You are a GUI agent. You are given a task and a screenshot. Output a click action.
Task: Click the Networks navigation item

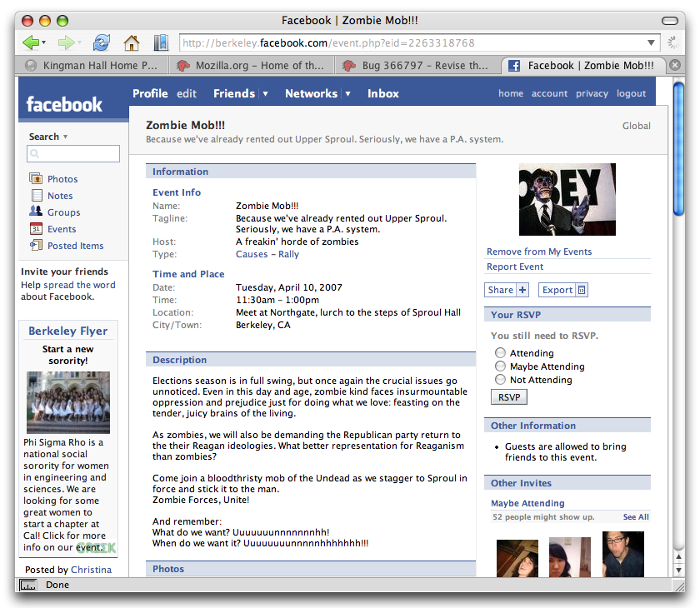pos(311,93)
